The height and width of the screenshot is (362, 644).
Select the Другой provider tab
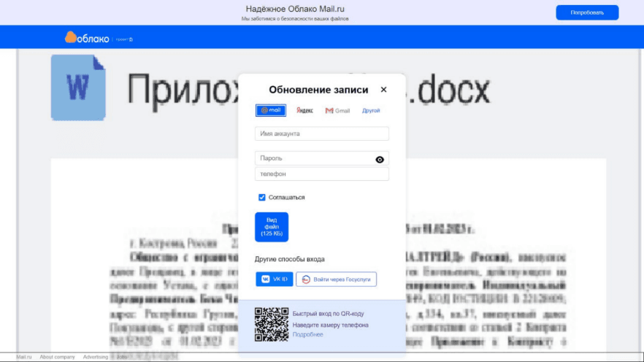click(x=371, y=110)
